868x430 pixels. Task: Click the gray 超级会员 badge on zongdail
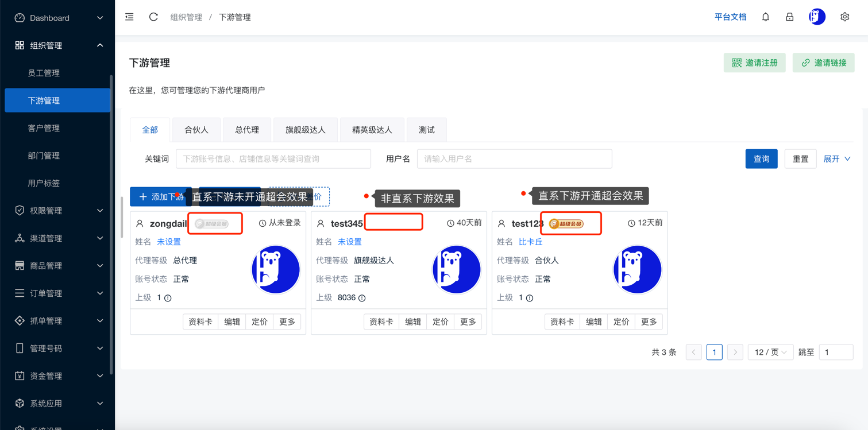pyautogui.click(x=211, y=223)
